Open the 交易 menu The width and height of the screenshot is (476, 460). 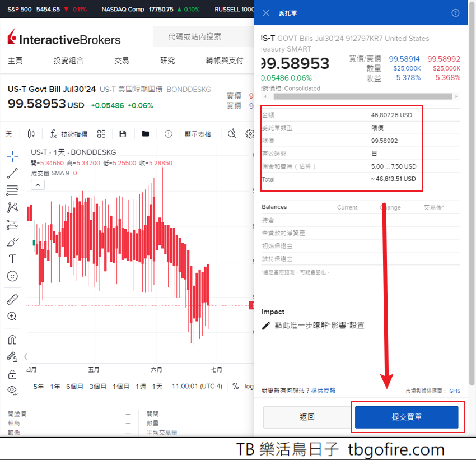pos(122,61)
